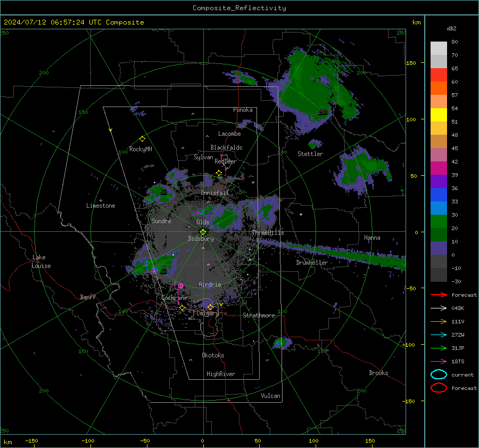Click the Innisfail town label
The image size is (479, 448).
215,193
